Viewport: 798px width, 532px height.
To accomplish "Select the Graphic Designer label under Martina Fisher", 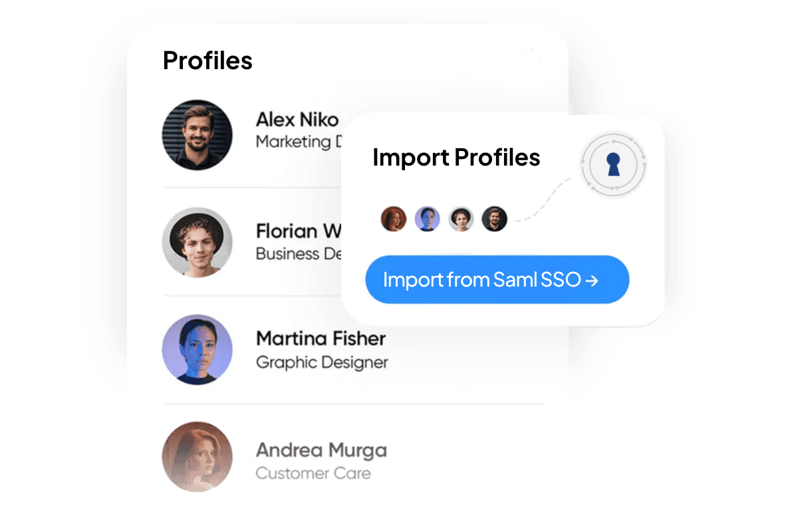I will [x=322, y=362].
